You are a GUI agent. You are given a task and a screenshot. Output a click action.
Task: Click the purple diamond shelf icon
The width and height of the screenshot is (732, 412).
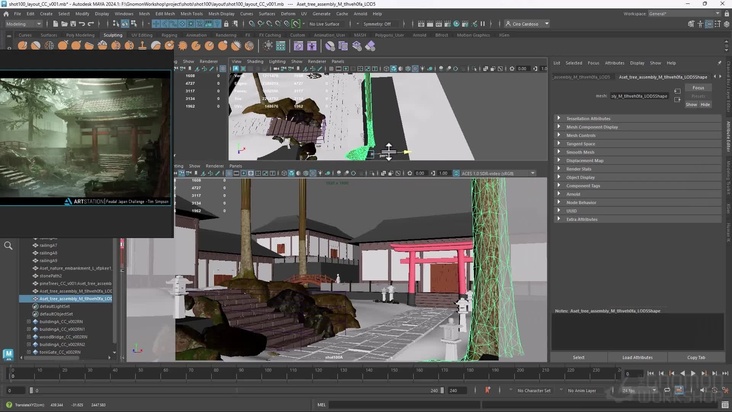click(370, 46)
